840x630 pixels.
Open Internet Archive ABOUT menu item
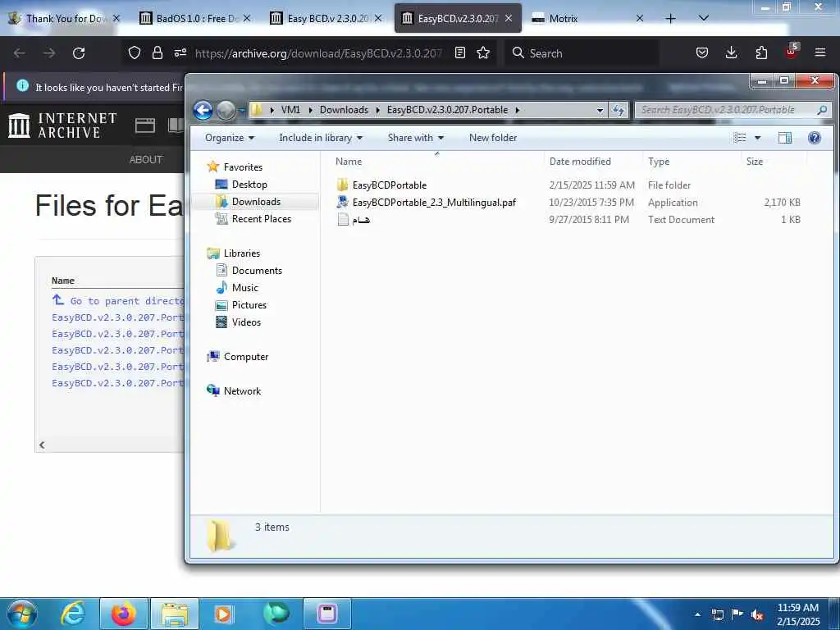(146, 160)
